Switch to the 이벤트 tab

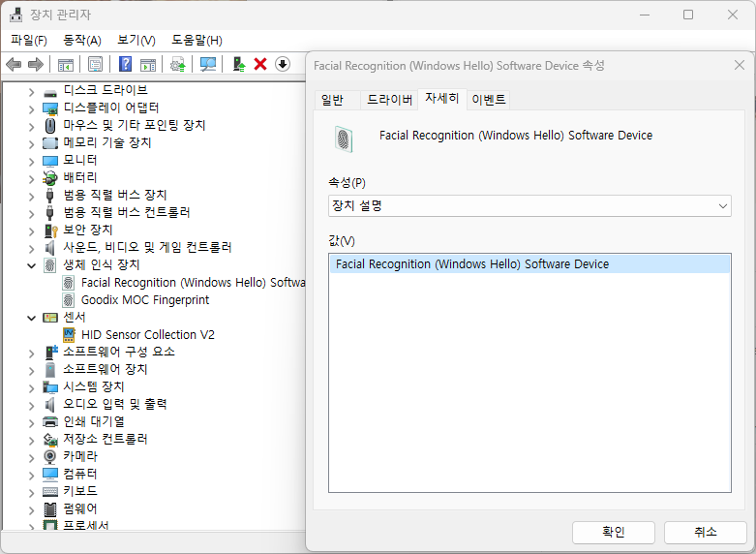(489, 100)
